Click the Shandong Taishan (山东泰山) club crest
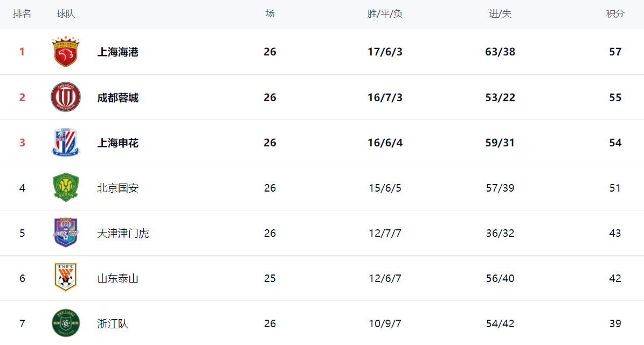 pos(65,278)
